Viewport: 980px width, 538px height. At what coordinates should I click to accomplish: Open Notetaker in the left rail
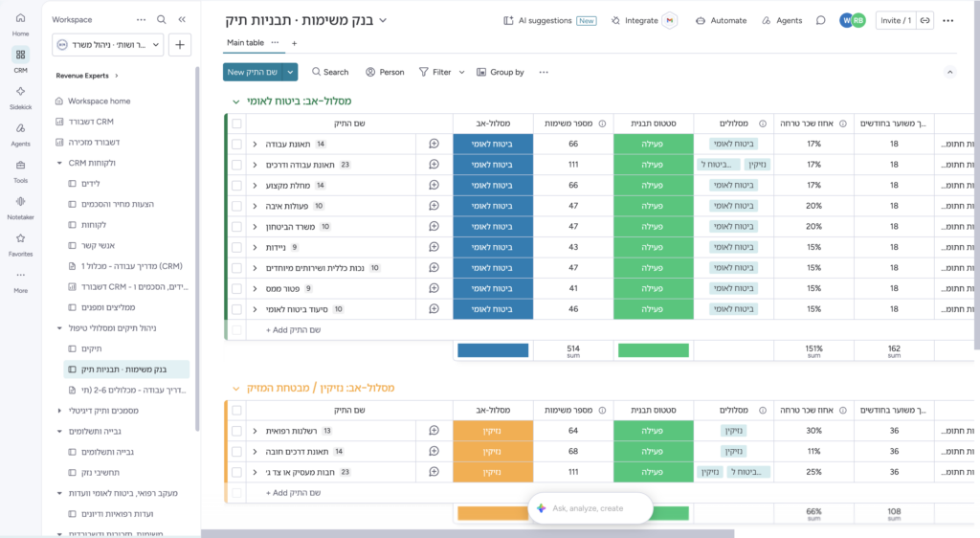[x=21, y=208]
